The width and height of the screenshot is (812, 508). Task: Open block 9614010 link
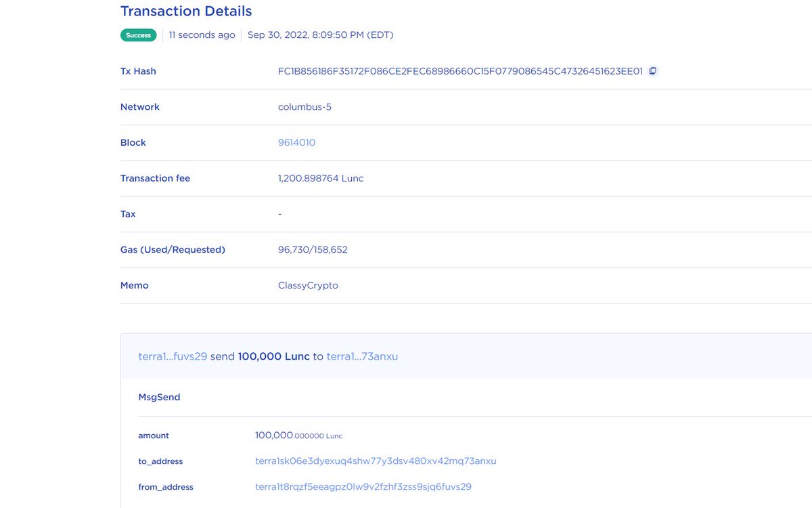click(x=296, y=142)
